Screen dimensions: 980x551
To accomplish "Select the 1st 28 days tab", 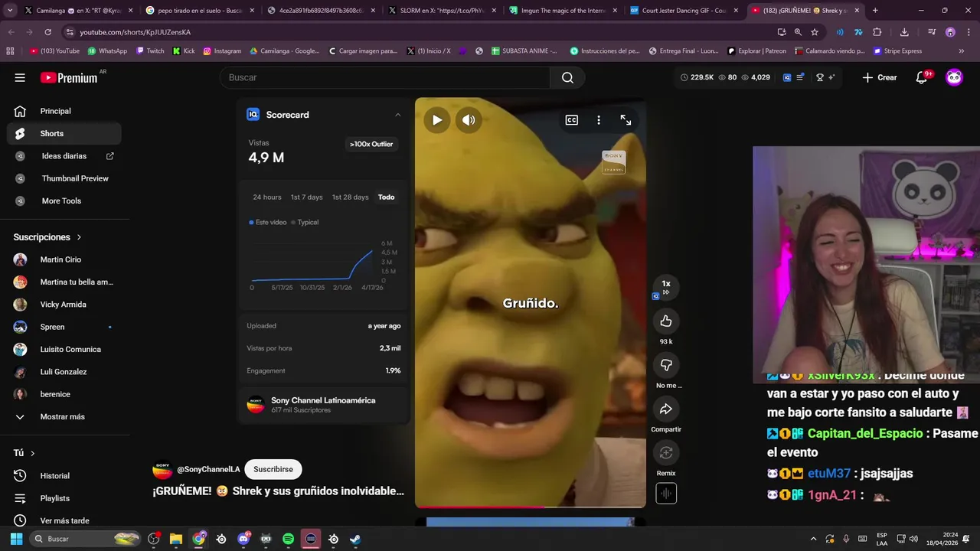I will click(350, 197).
